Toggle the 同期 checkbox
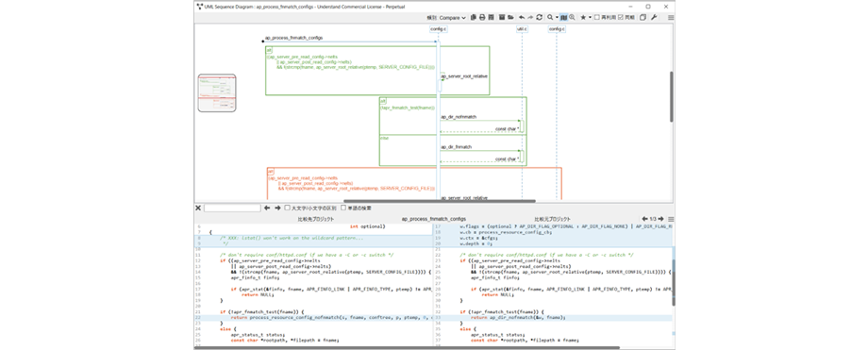The width and height of the screenshot is (868, 350). tap(621, 18)
